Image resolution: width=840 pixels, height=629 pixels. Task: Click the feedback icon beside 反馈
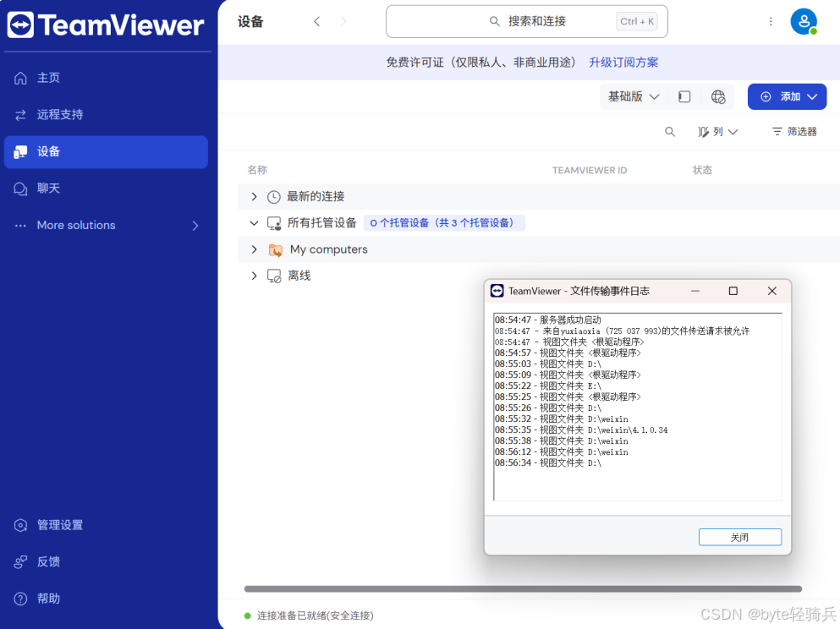coord(20,561)
